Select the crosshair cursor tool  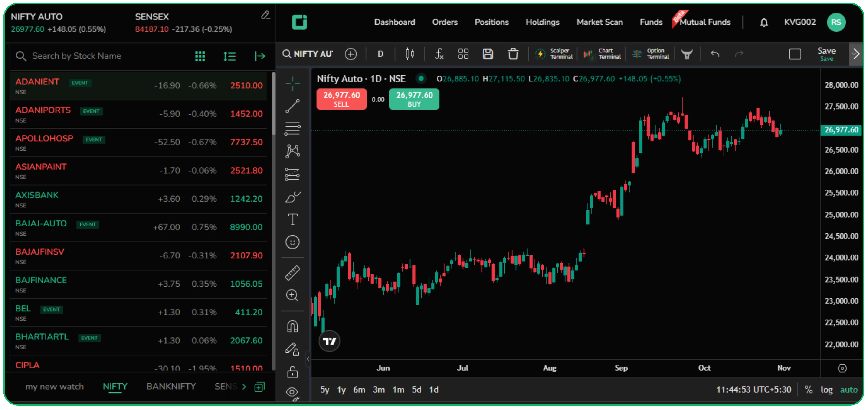(292, 84)
